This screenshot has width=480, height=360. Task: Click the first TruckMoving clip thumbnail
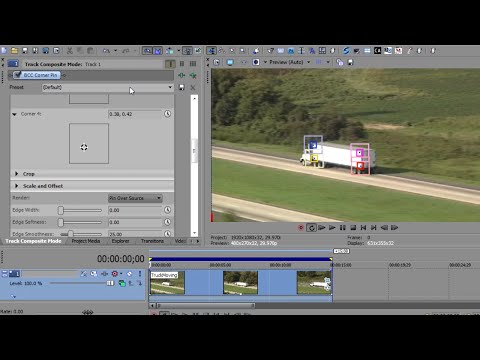pyautogui.click(x=167, y=283)
